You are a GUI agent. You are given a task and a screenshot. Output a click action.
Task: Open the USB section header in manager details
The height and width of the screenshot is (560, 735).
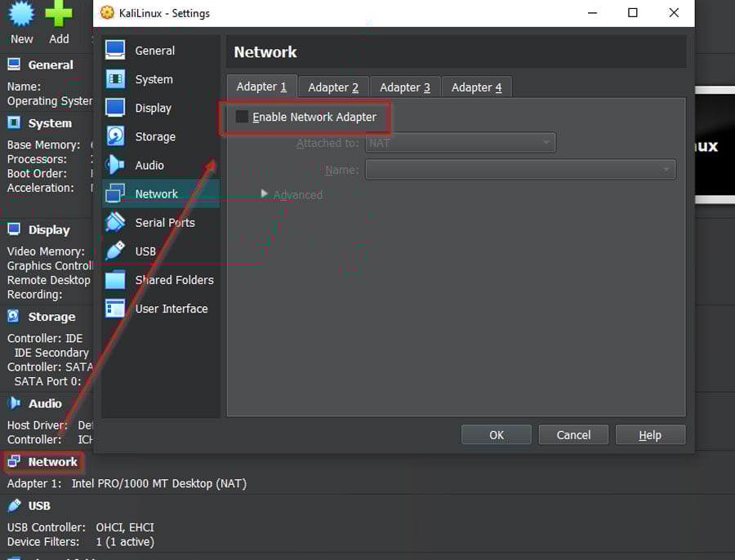point(39,505)
